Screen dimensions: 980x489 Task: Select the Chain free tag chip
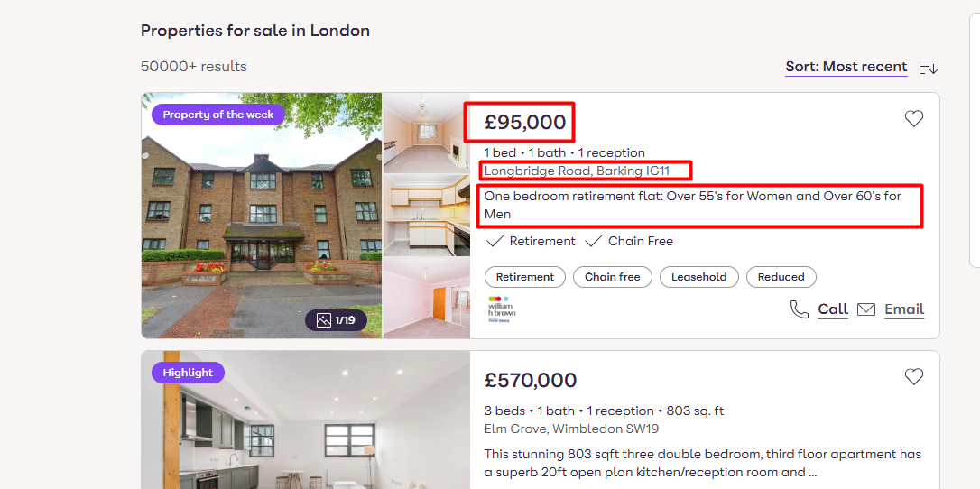613,277
